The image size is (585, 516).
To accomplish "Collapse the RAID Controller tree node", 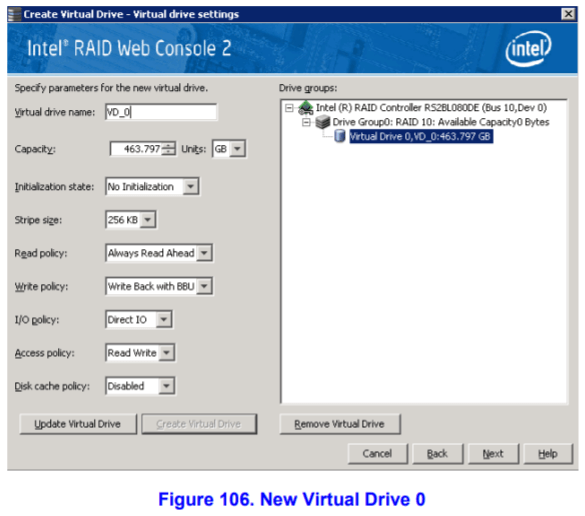I will [289, 108].
